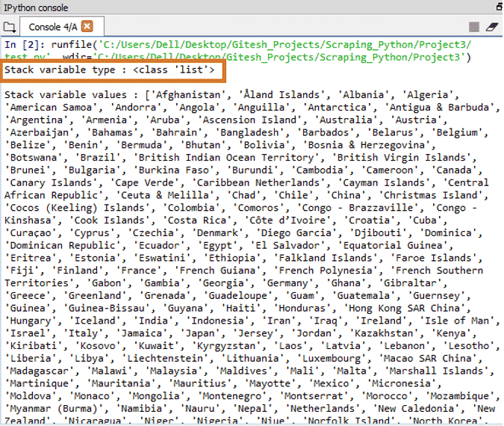Click 'Diego Garcia' in the output

point(296,233)
